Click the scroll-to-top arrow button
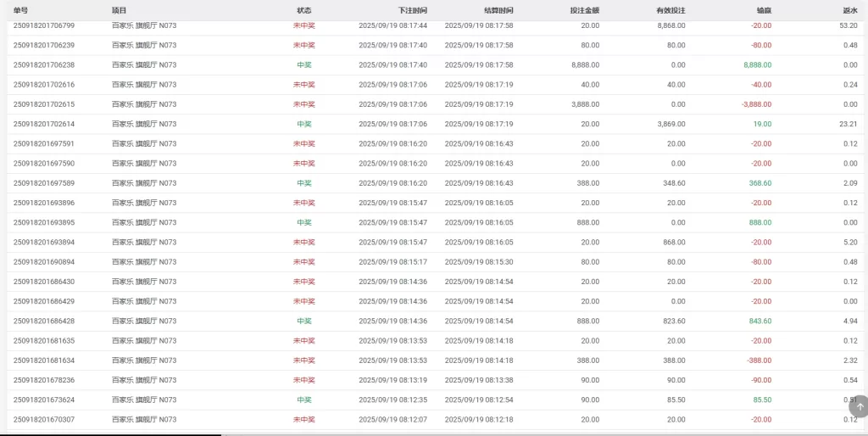Viewport: 868px width, 436px height. [x=860, y=406]
